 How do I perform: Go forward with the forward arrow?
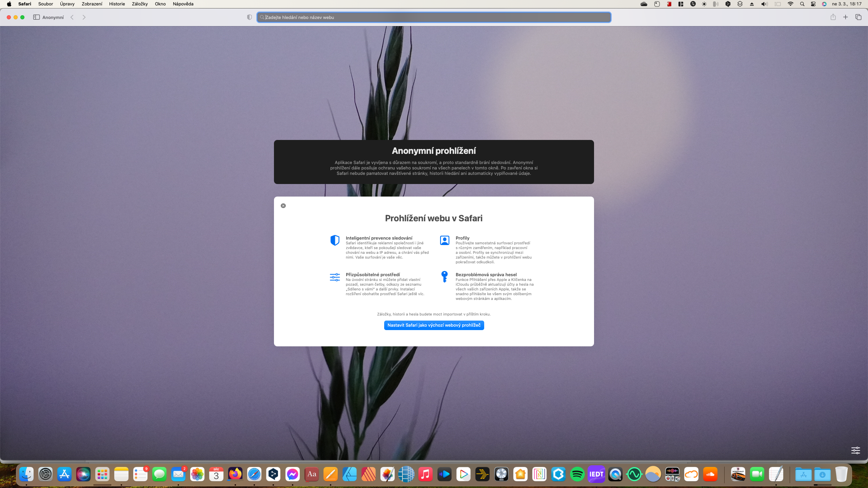(84, 17)
